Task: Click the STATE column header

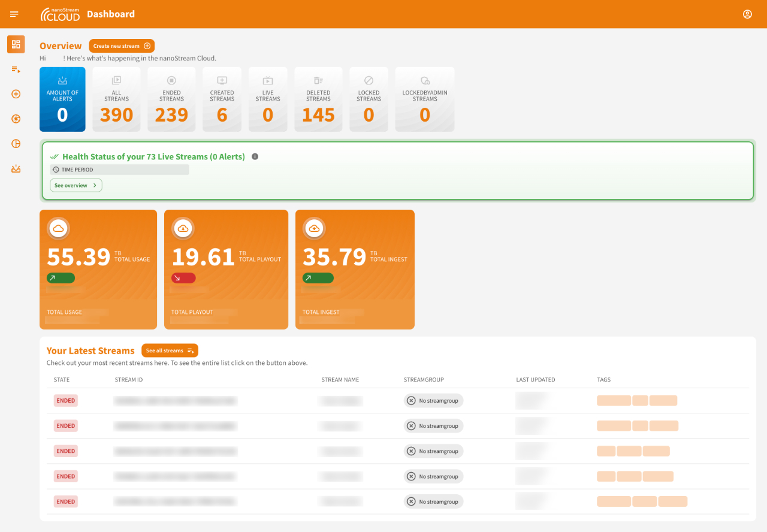Action: point(62,380)
